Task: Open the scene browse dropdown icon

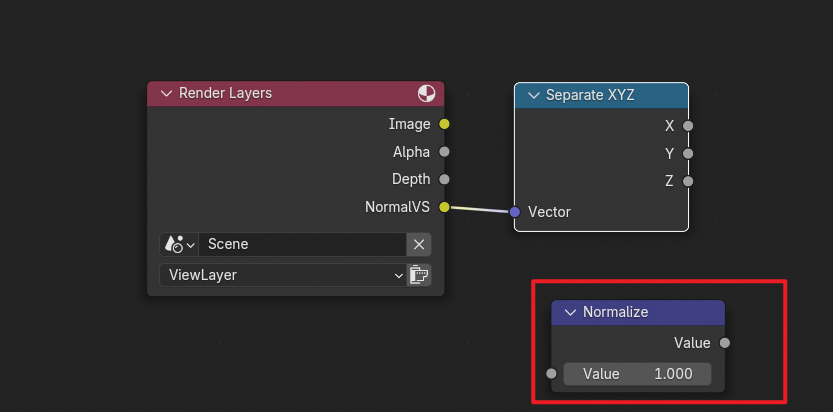Action: 179,244
